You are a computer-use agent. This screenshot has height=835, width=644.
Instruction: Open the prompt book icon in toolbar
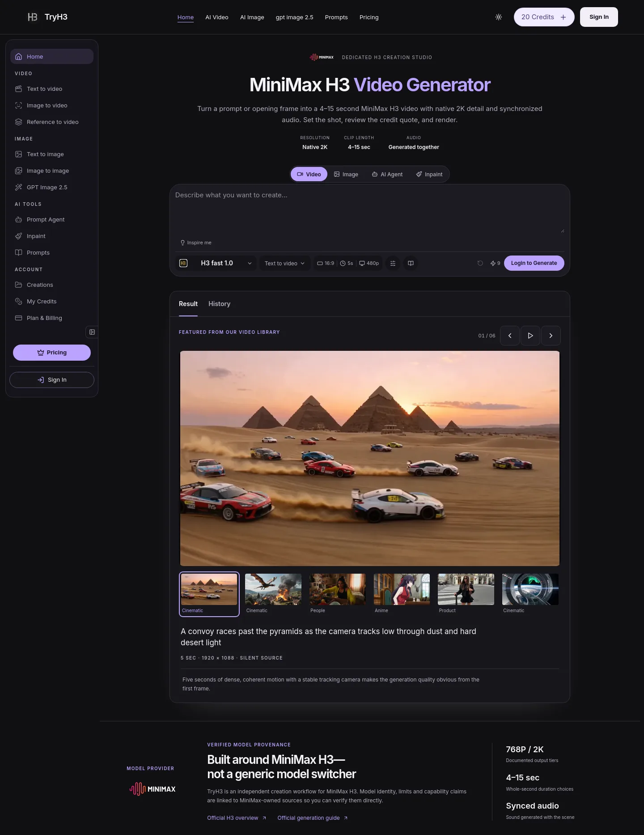[411, 263]
